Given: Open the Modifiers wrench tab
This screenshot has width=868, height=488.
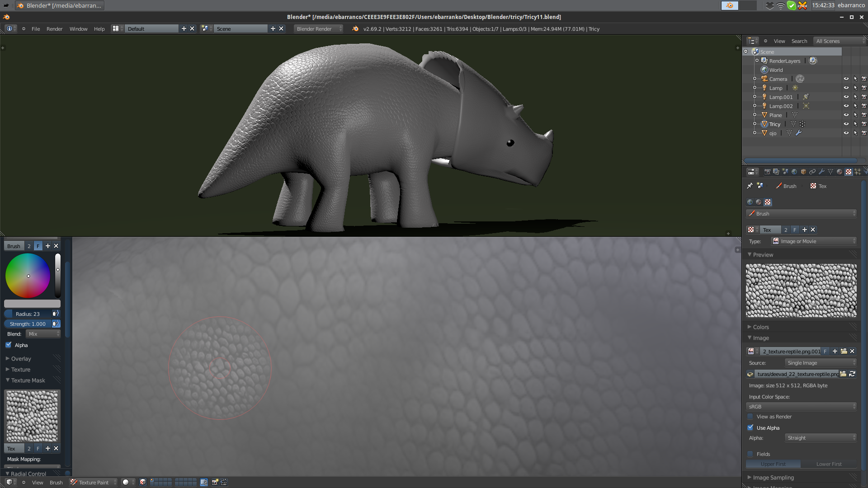Looking at the screenshot, I should click(x=821, y=172).
